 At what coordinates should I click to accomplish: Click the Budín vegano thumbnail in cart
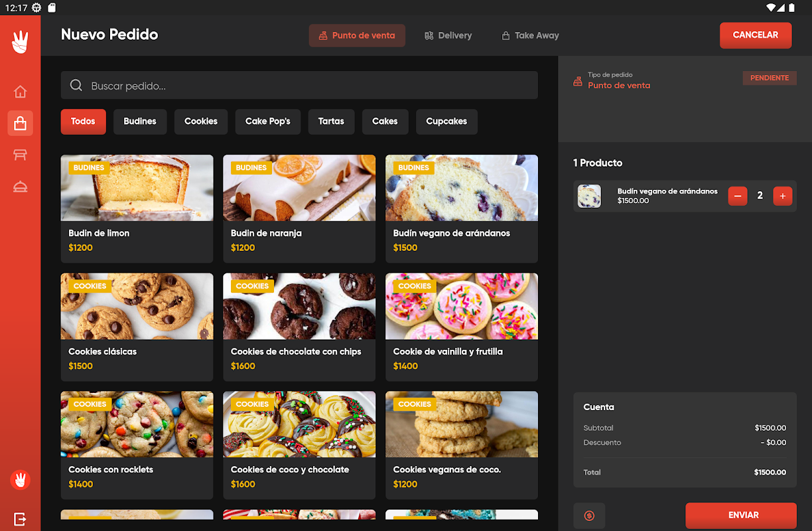click(589, 196)
